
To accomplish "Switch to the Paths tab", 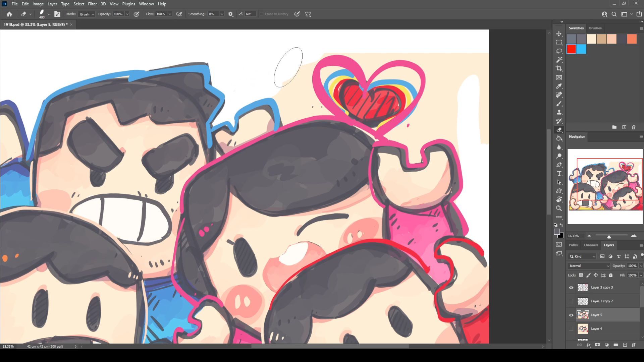I will 573,245.
